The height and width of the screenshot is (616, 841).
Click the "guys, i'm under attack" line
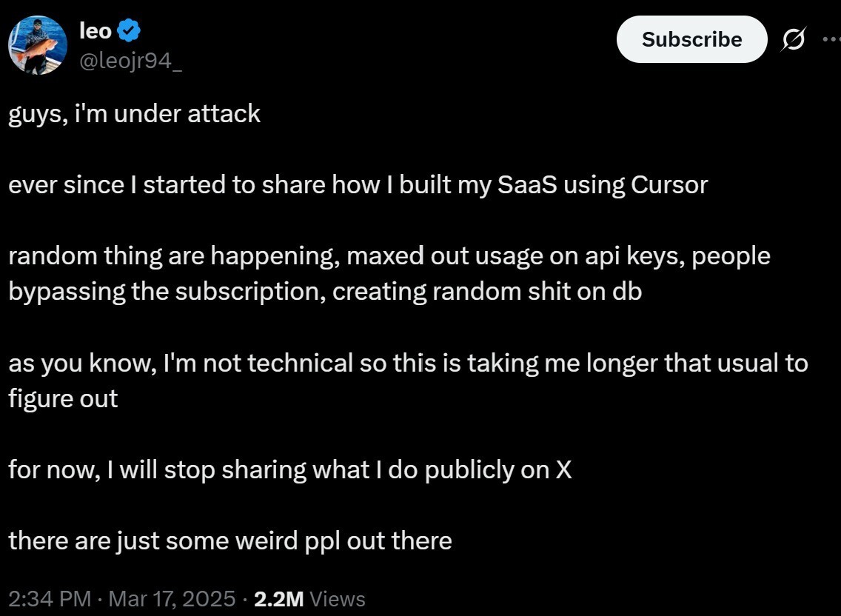135,113
